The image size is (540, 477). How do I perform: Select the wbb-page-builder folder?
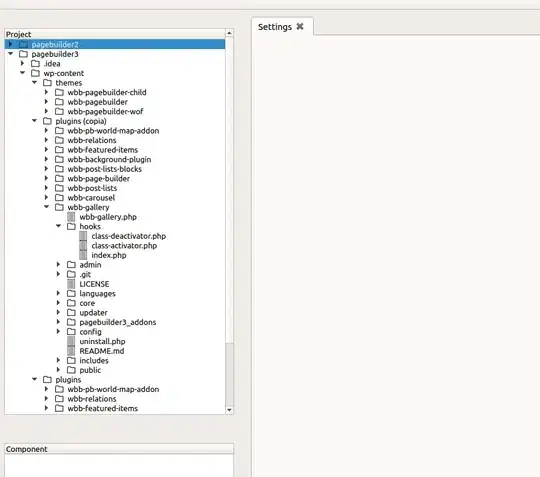[99, 178]
